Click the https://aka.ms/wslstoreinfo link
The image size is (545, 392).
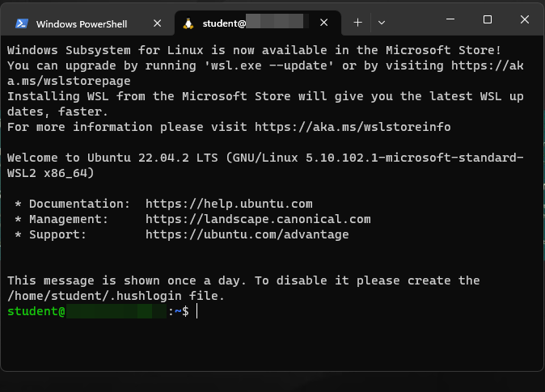(x=353, y=127)
